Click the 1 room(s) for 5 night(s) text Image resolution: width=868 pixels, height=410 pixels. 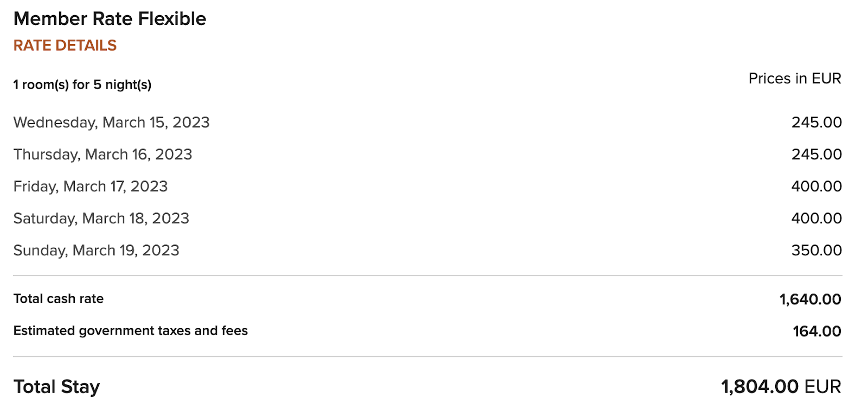pos(82,85)
